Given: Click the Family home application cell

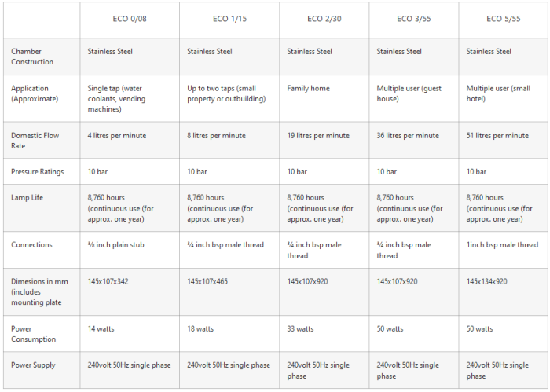Looking at the screenshot, I should pos(308,89).
